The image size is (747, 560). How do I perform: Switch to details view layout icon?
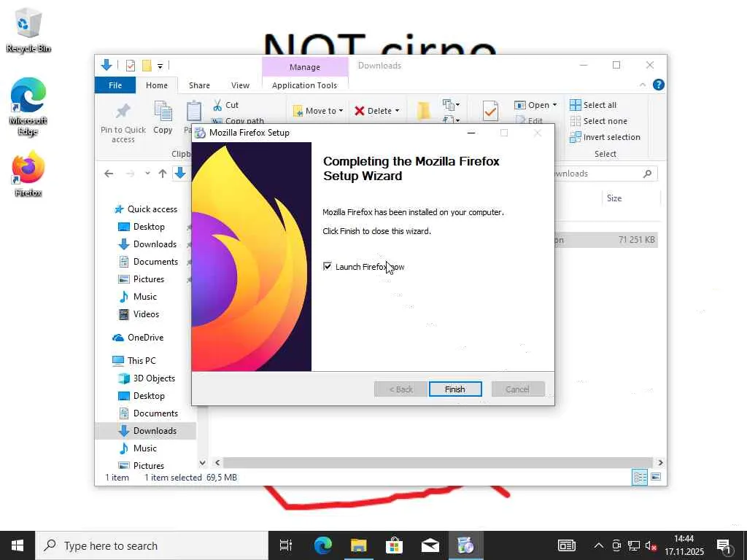point(640,477)
